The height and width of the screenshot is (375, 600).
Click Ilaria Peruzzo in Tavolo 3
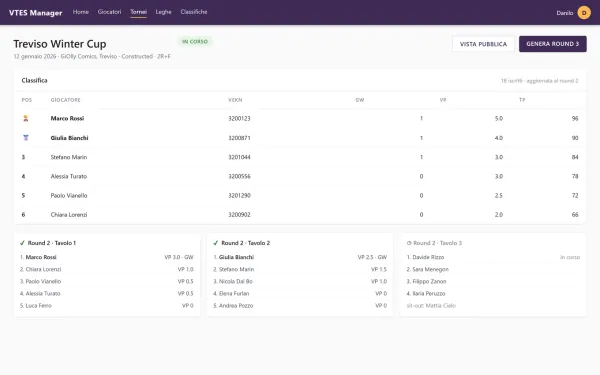click(429, 293)
